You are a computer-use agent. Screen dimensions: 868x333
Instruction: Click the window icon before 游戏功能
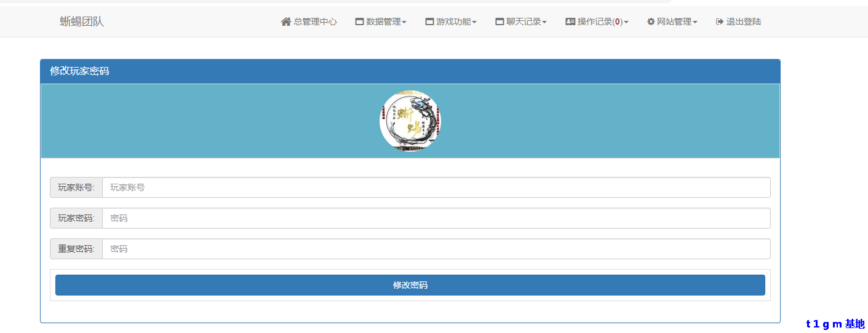tap(430, 22)
